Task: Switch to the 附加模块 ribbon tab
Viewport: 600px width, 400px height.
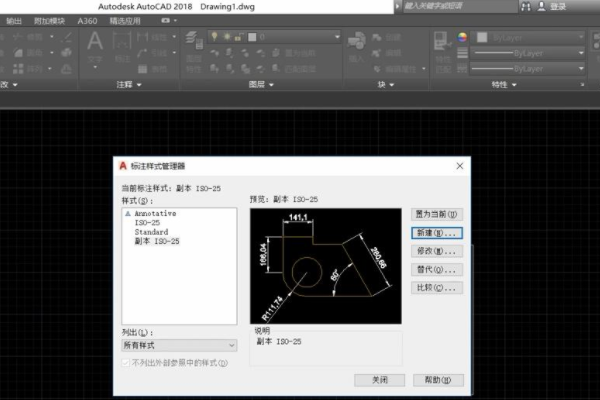Action: coord(50,19)
